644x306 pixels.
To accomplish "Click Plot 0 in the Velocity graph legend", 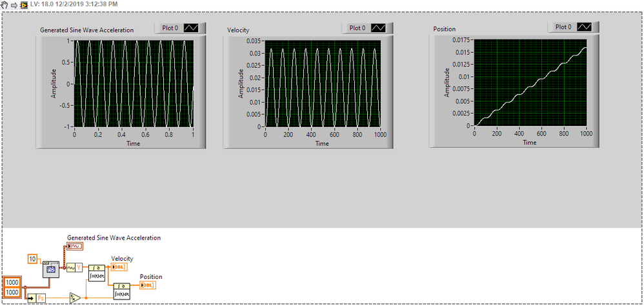I will point(357,28).
